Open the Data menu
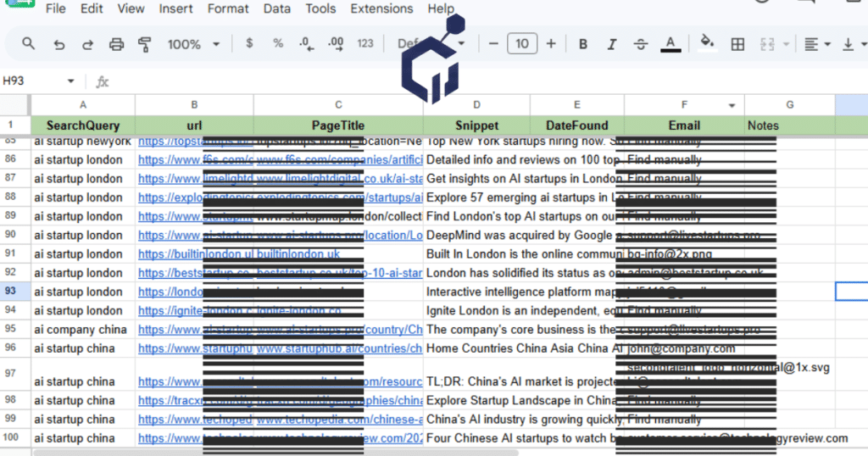 click(x=277, y=8)
